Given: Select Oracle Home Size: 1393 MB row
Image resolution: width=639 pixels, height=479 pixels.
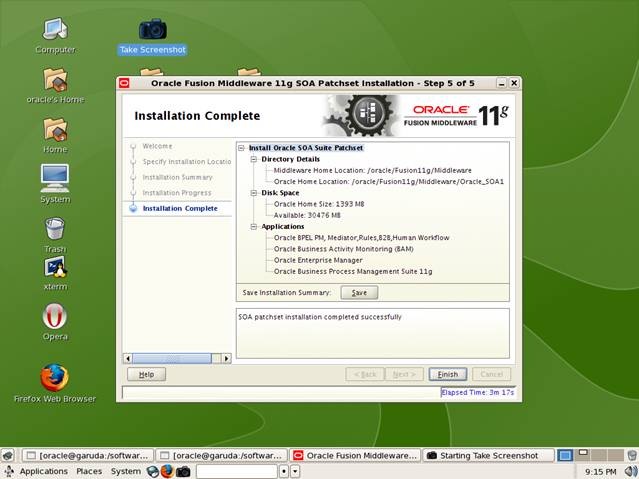Looking at the screenshot, I should [x=319, y=204].
